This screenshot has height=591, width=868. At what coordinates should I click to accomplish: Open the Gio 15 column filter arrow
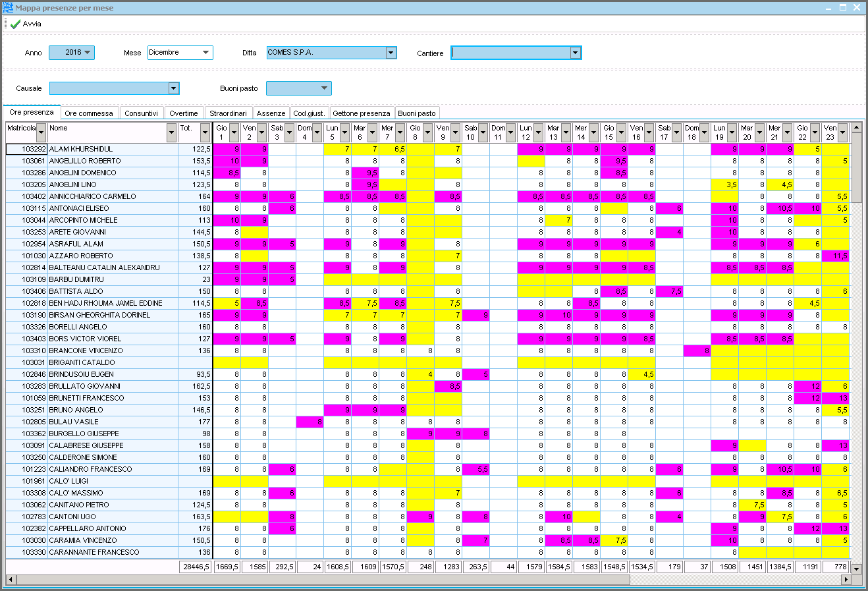click(621, 132)
